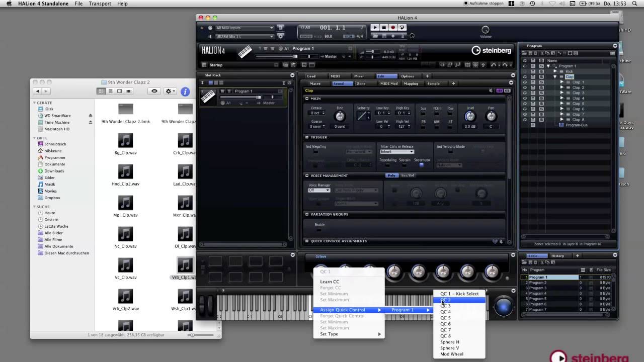This screenshot has width=644, height=362.
Task: Click the Fine tune knob
Action: [x=340, y=116]
